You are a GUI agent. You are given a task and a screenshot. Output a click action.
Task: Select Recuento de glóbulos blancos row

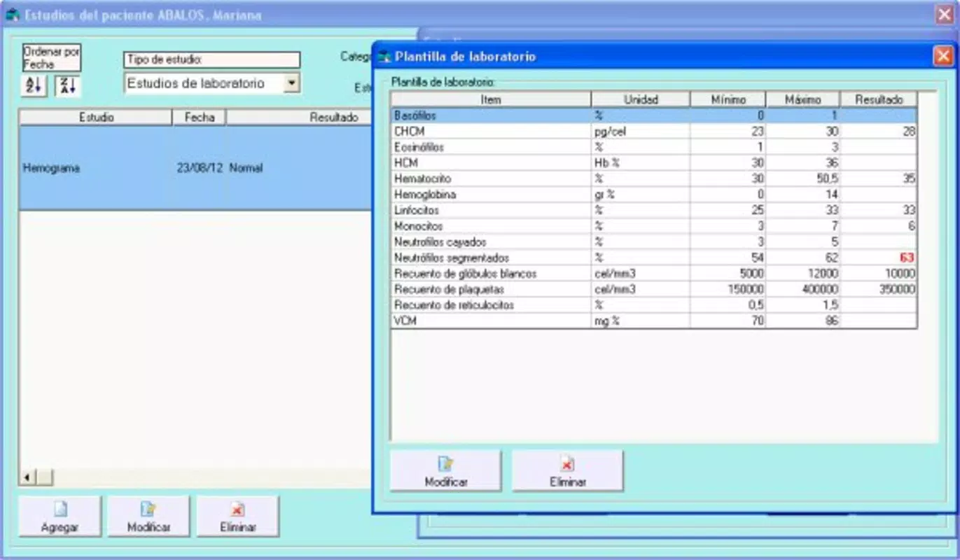[654, 274]
